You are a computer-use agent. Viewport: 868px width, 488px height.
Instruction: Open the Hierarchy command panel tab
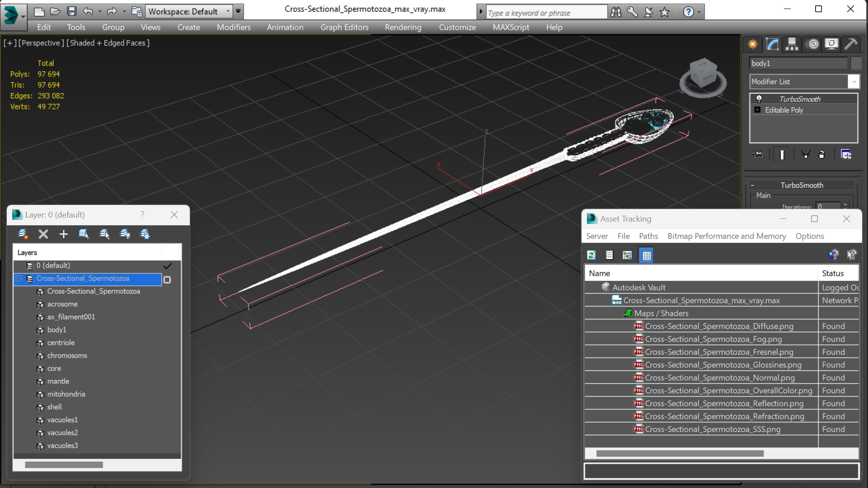click(x=792, y=44)
